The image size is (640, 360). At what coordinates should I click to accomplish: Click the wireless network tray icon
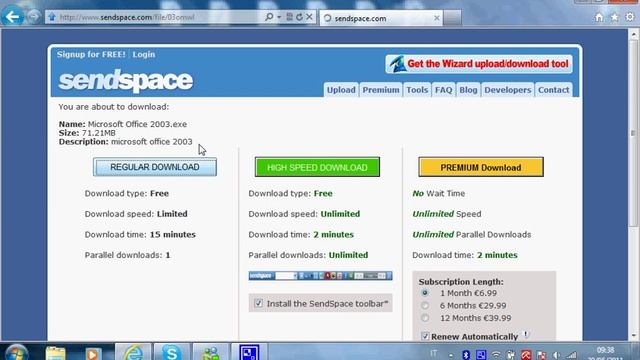(x=496, y=355)
